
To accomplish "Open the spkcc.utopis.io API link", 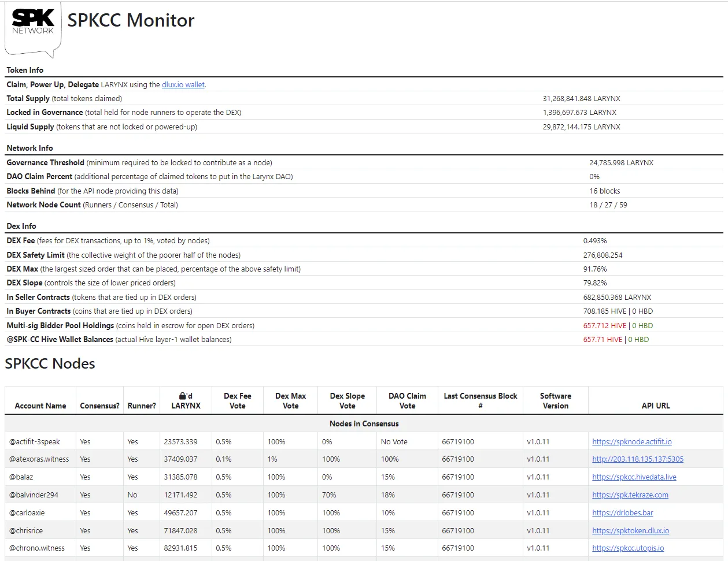I will (628, 548).
